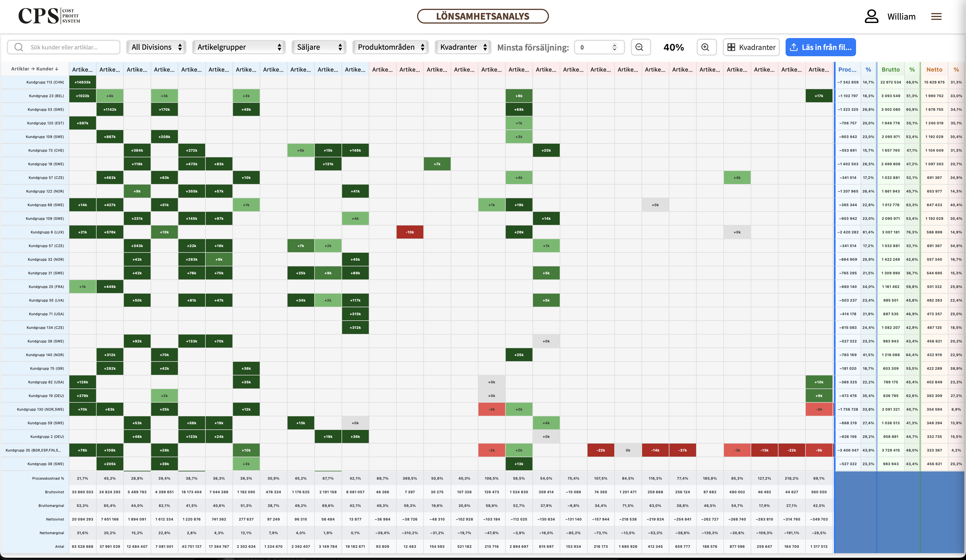
Task: Expand the Artikelgrupper dropdown
Action: coord(239,47)
